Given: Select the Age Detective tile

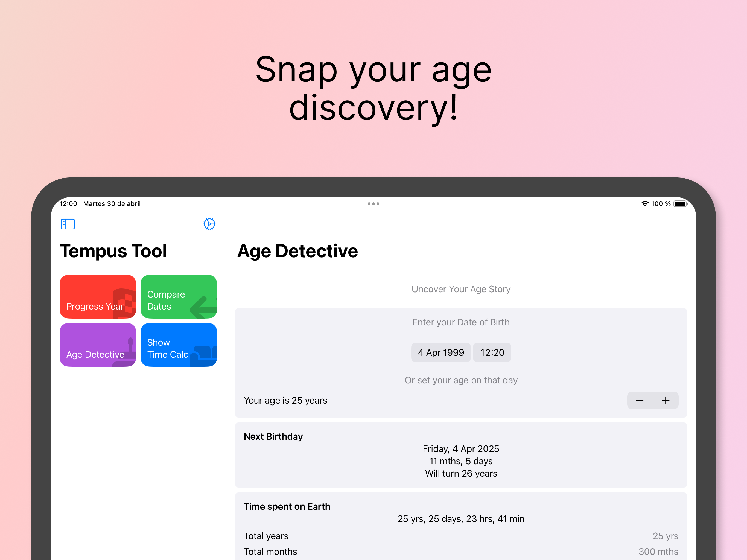Looking at the screenshot, I should pyautogui.click(x=98, y=345).
